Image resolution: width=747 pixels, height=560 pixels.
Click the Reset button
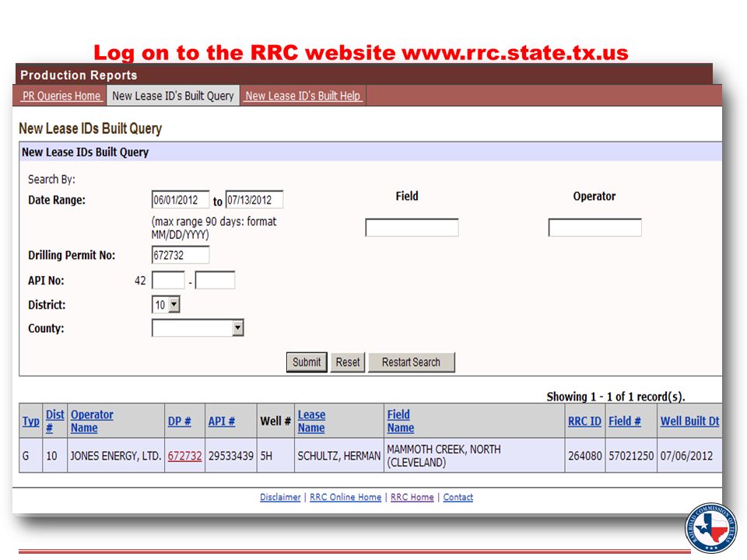tap(347, 362)
